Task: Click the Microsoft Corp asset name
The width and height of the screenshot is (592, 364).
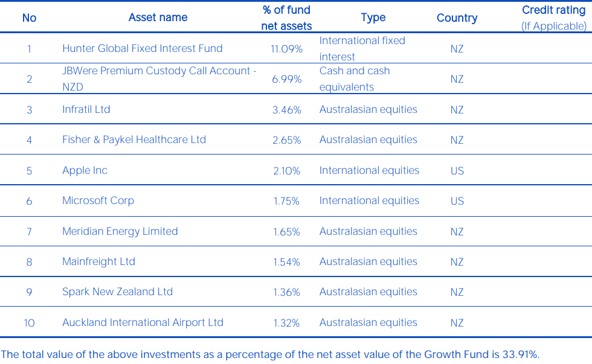Action: pyautogui.click(x=98, y=201)
